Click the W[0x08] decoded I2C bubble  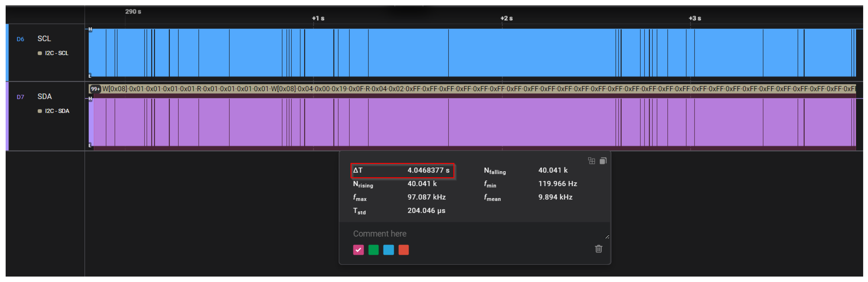pos(115,89)
